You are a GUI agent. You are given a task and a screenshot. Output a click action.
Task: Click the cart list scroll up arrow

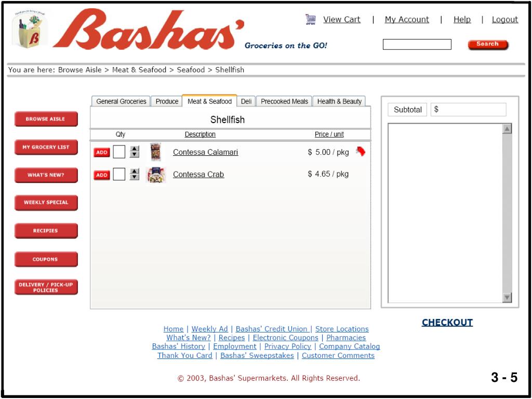click(507, 129)
